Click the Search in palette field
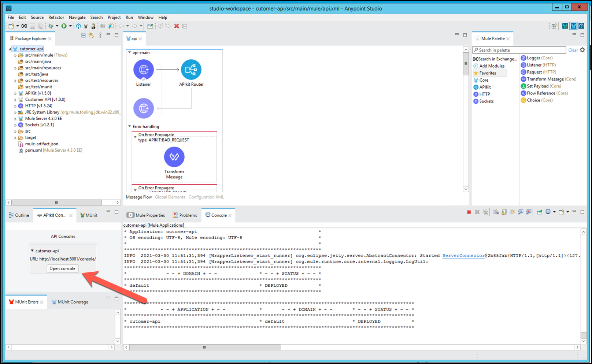The width and height of the screenshot is (592, 364). click(519, 50)
